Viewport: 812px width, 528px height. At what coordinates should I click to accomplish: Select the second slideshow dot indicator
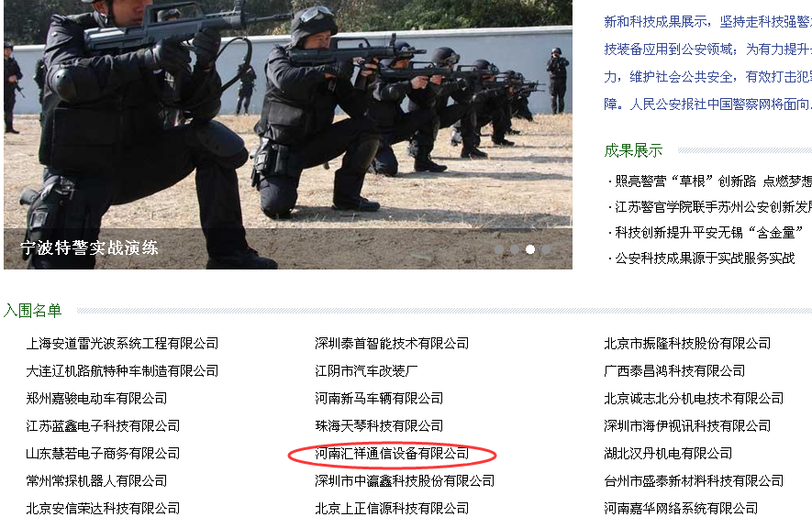click(x=515, y=249)
